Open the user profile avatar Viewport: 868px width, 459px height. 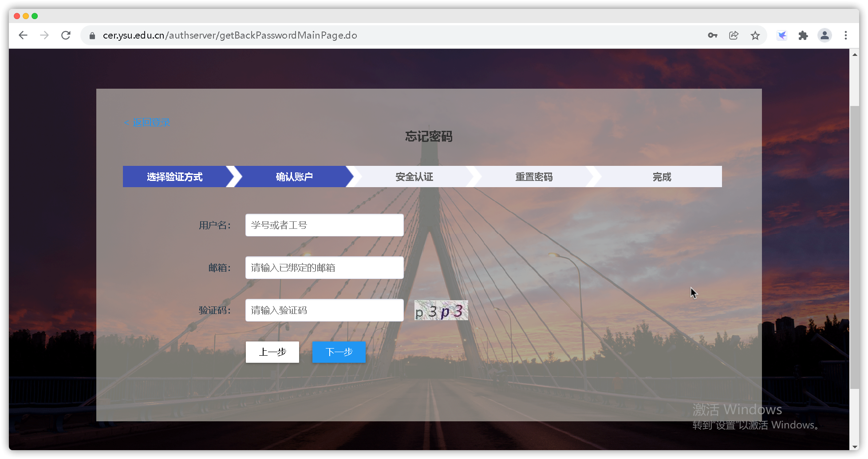[x=824, y=35]
